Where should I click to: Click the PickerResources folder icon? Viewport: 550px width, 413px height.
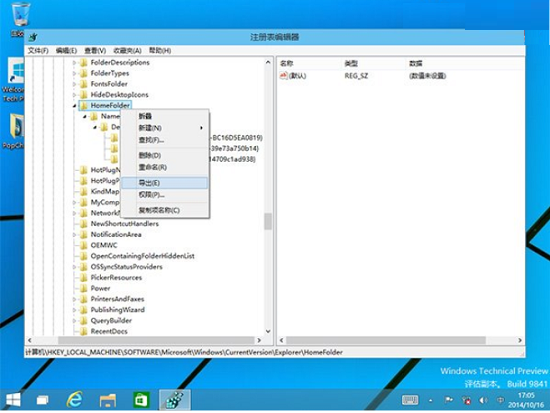(84, 278)
